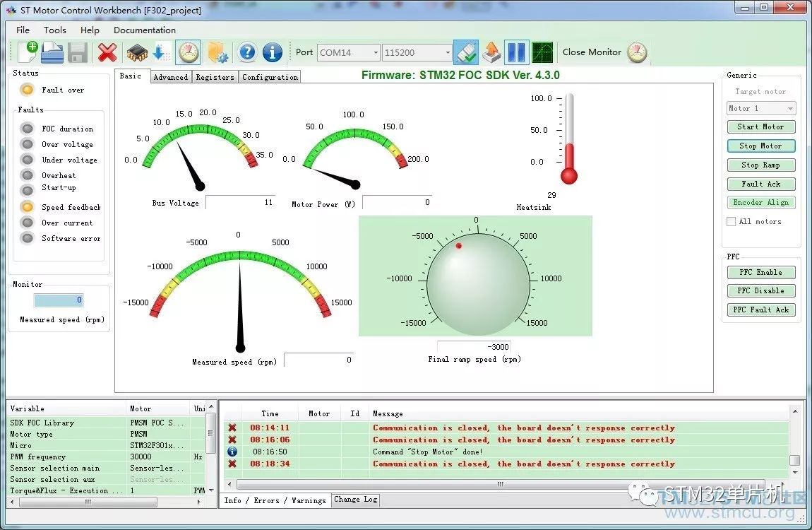
Task: Click the PFC Fault Ack button
Action: tap(760, 310)
